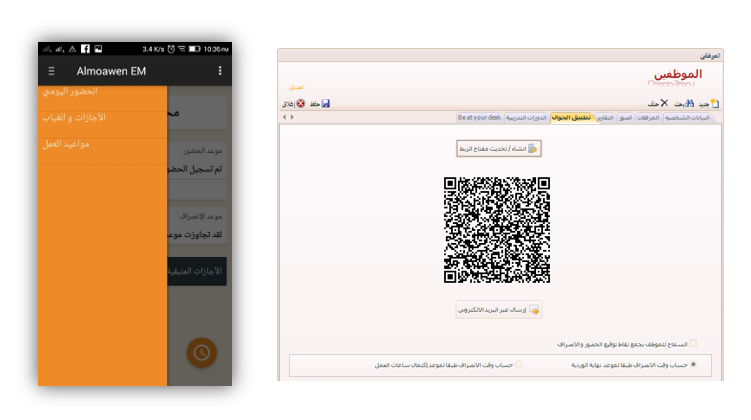
Task: Click the تعديل orange label
Action: pos(296,87)
